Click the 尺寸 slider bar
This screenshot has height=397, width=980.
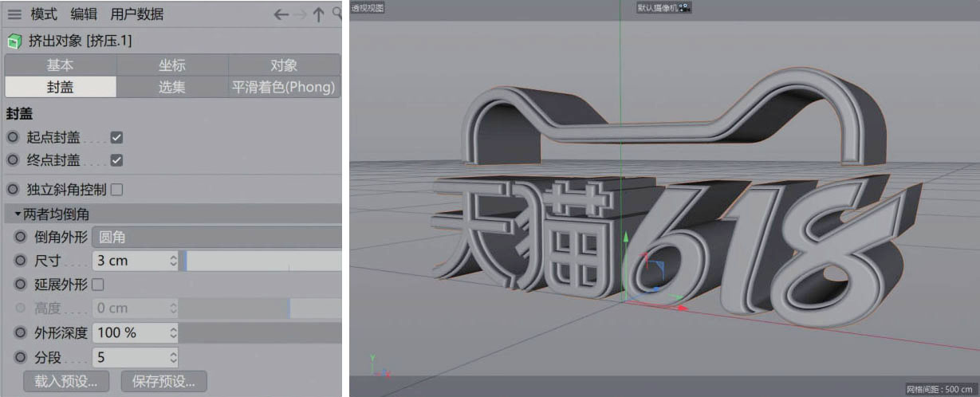(262, 261)
